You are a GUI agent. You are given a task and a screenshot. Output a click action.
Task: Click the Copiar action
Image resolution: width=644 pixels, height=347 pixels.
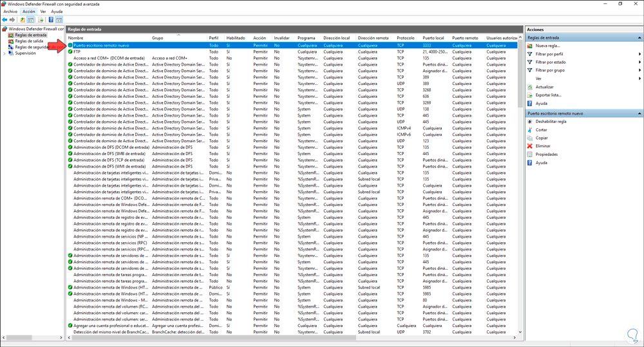tap(542, 138)
